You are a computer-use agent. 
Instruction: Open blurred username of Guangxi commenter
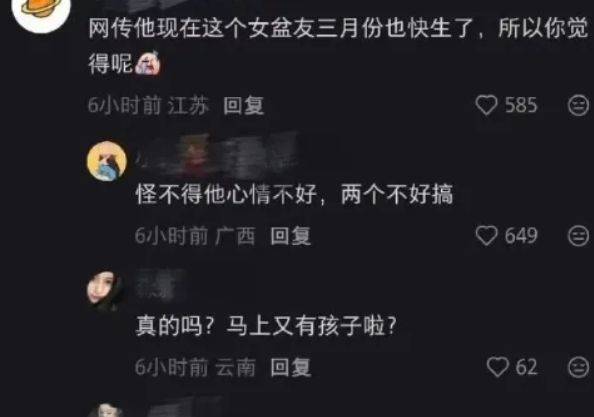coord(218,155)
